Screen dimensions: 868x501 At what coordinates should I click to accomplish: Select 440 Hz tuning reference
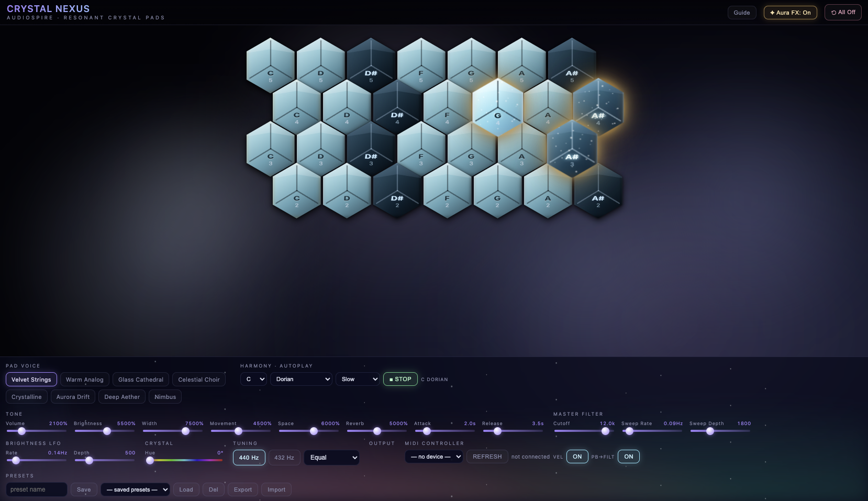coord(249,458)
